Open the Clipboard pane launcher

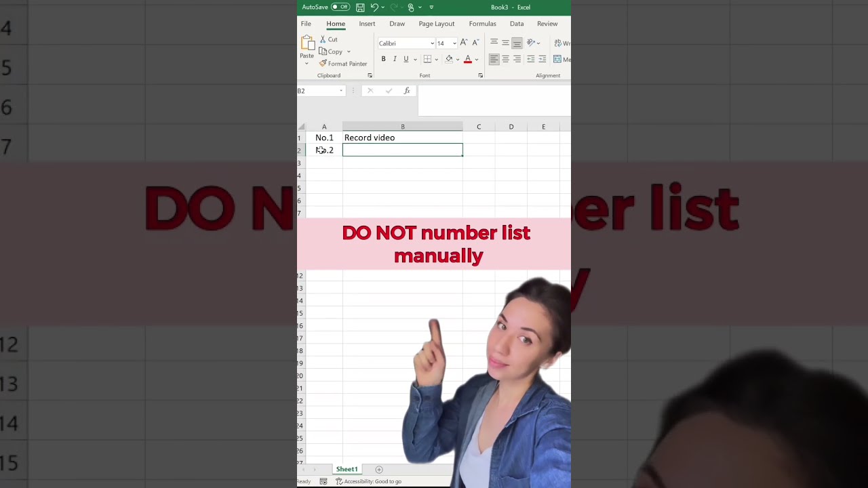click(370, 75)
